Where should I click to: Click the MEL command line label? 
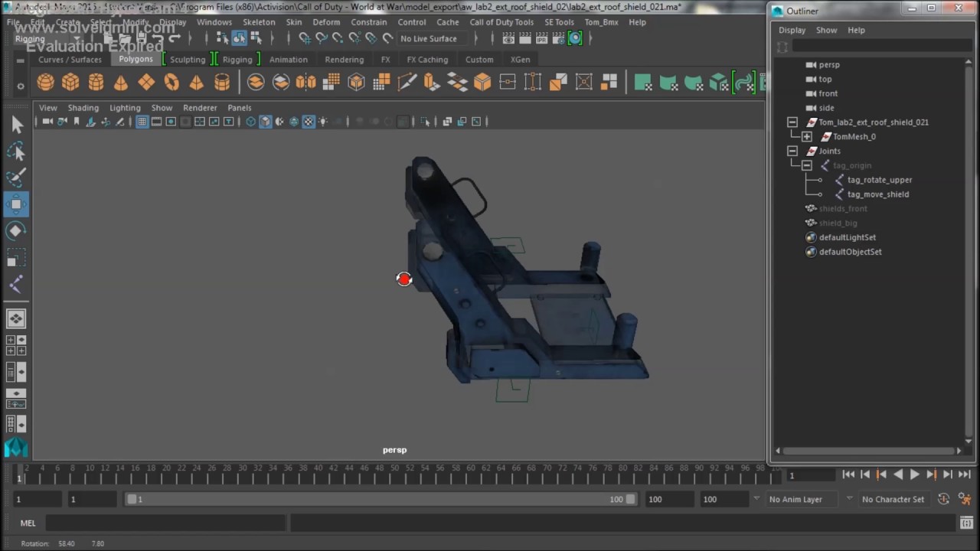point(28,523)
